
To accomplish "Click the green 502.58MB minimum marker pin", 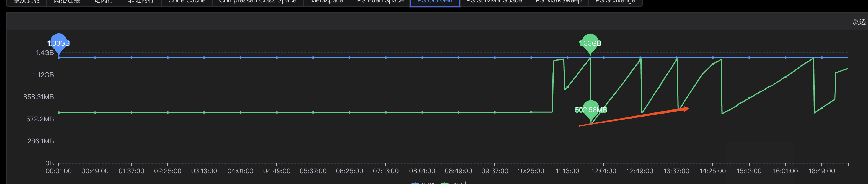I will 591,110.
